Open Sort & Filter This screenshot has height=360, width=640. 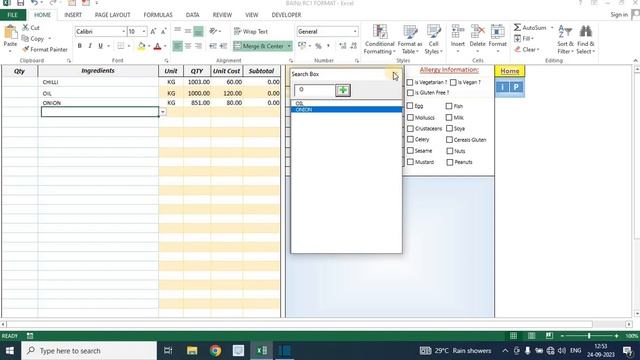tap(565, 39)
